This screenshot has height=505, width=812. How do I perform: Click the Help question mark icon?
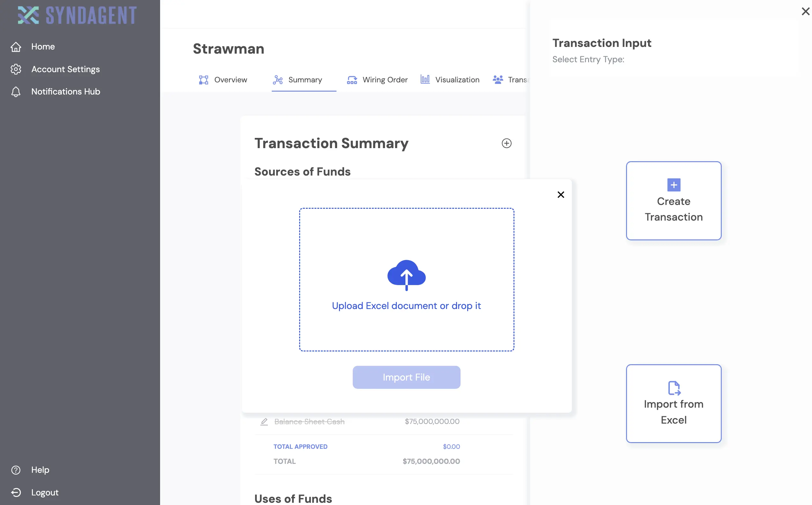coord(16,470)
